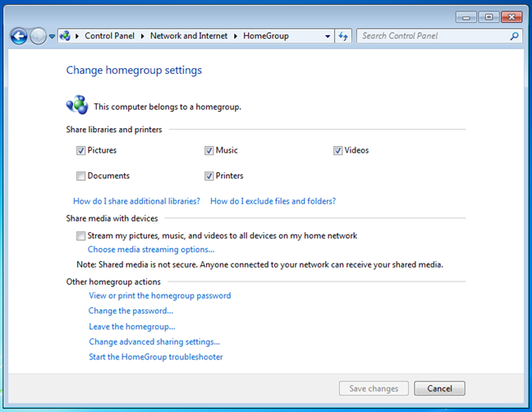
Task: Minimize the HomeGroup window
Action: (x=466, y=17)
